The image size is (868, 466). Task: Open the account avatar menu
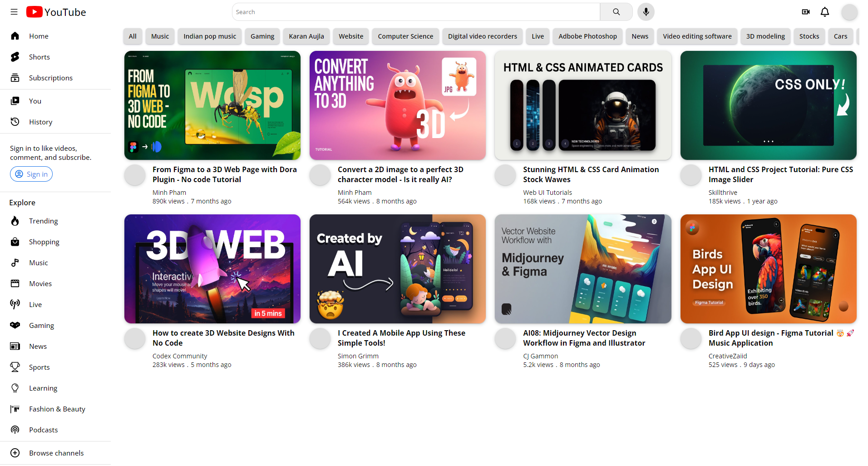pos(849,12)
